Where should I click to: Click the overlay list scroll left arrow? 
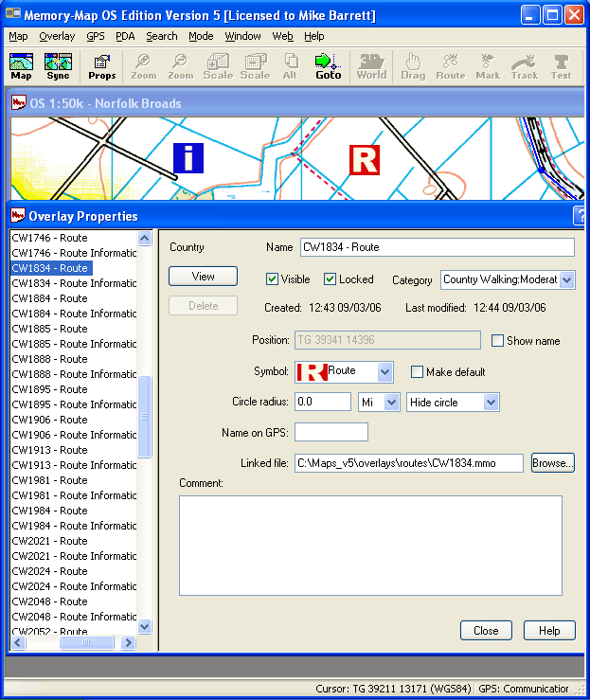(18, 643)
